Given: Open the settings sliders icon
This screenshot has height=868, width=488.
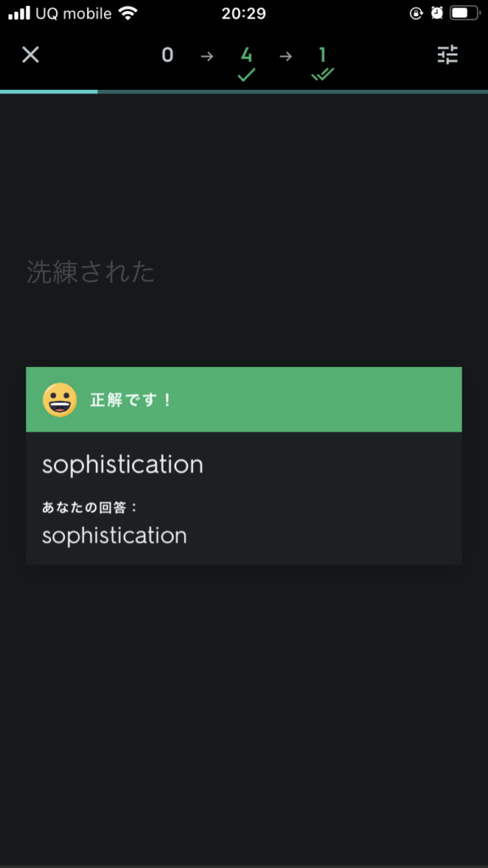Looking at the screenshot, I should point(447,55).
